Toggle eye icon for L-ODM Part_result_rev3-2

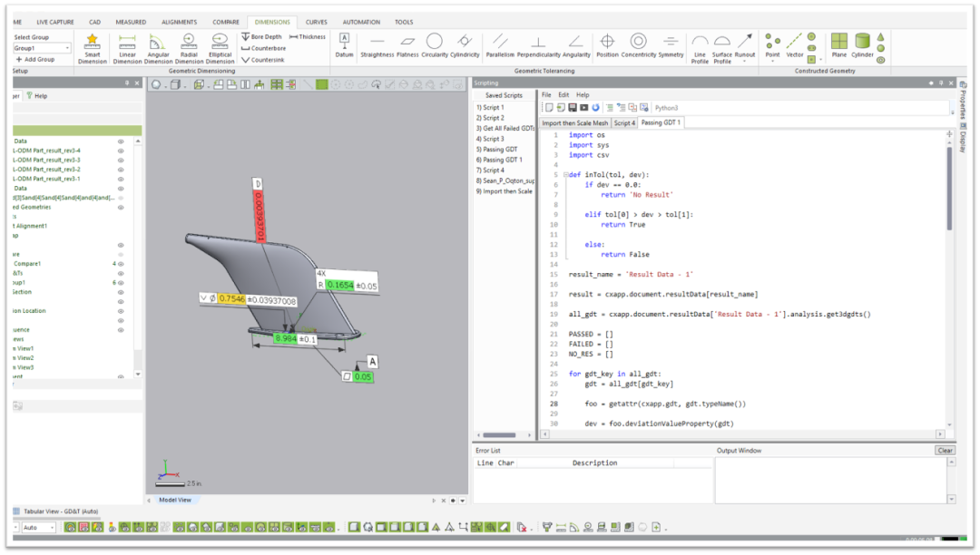(121, 170)
